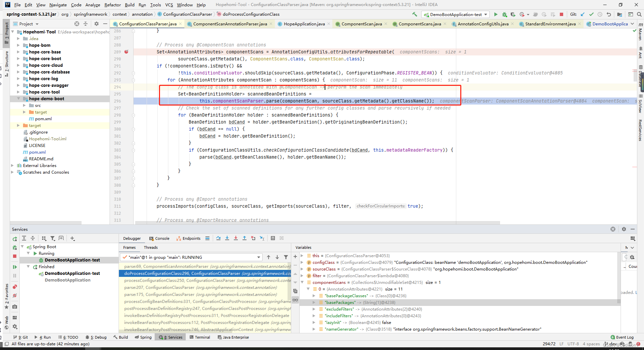Toggle Mute Breakpoints in the debug sidebar

click(15, 296)
